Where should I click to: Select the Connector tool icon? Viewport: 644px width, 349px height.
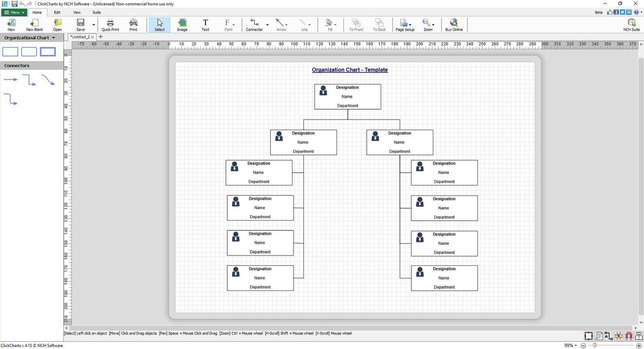254,25
